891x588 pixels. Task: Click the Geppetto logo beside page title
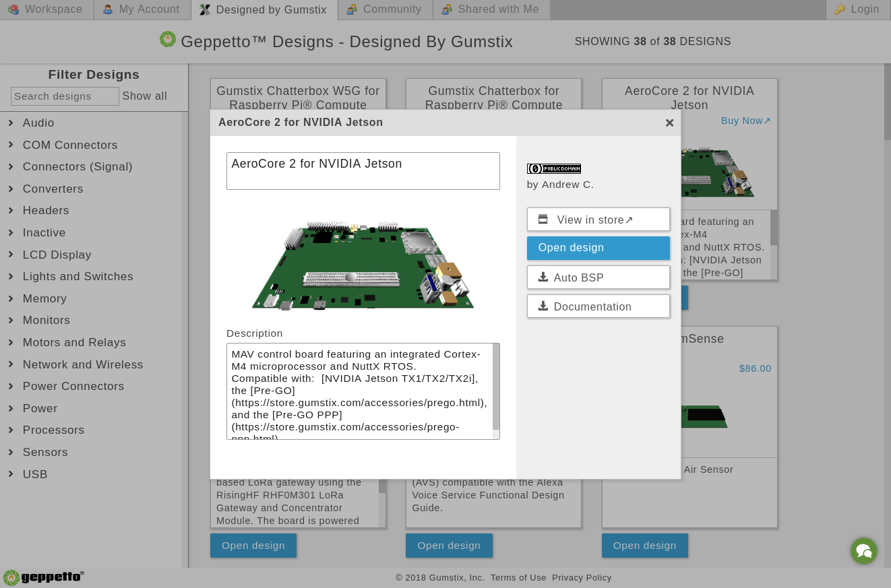[x=168, y=39]
